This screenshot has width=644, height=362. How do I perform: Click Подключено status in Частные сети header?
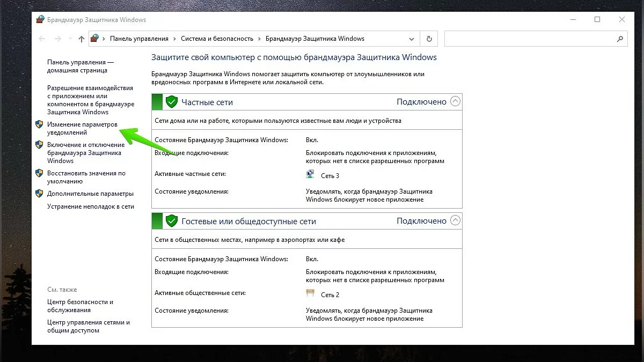[x=421, y=101]
